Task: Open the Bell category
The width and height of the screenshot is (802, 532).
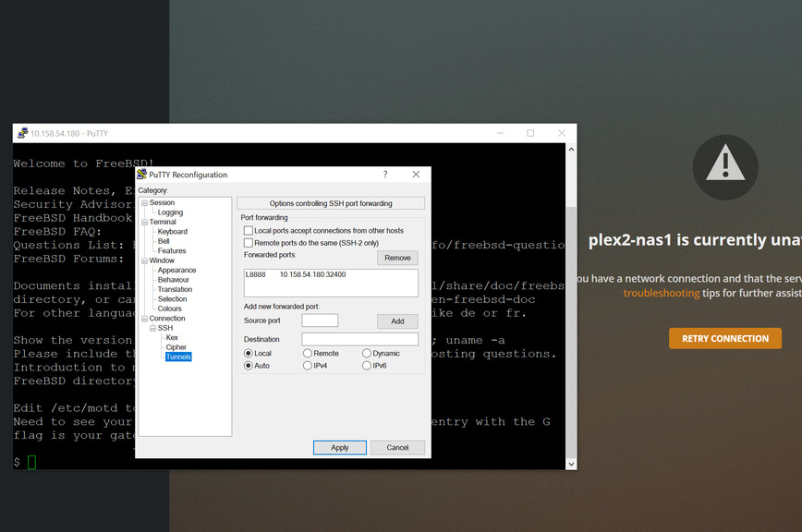Action: point(164,241)
